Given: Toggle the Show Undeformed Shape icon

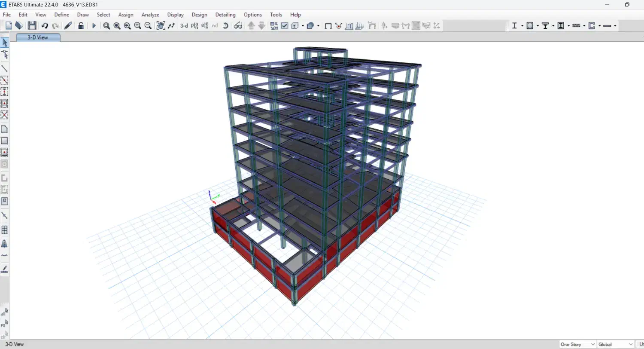Looking at the screenshot, I should pos(328,26).
